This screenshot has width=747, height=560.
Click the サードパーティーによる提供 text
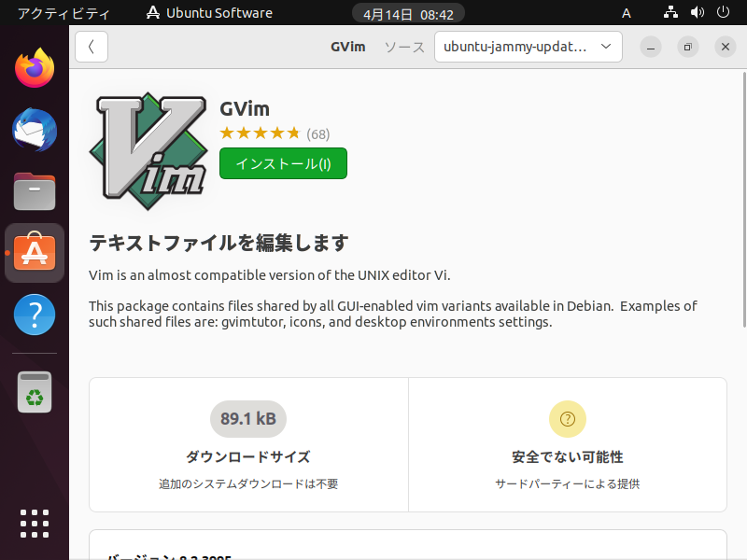coord(568,483)
